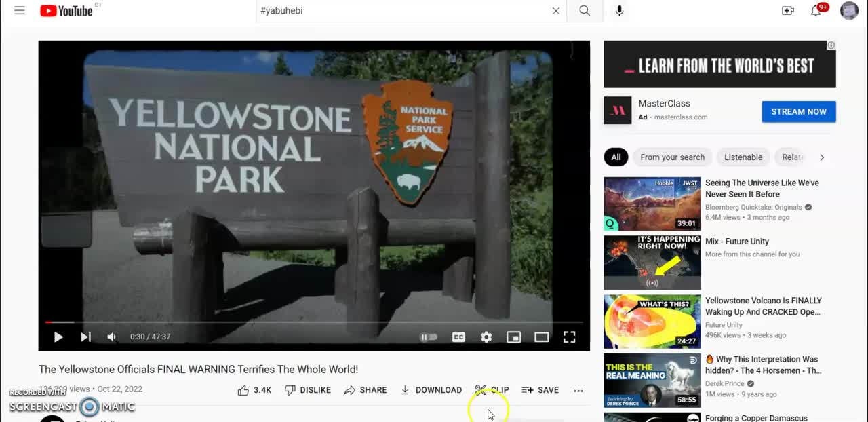868x422 pixels.
Task: Mute the video volume icon
Action: [112, 337]
